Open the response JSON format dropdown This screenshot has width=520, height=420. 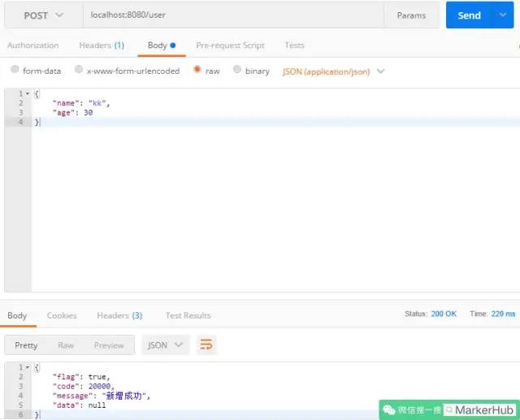(x=165, y=345)
